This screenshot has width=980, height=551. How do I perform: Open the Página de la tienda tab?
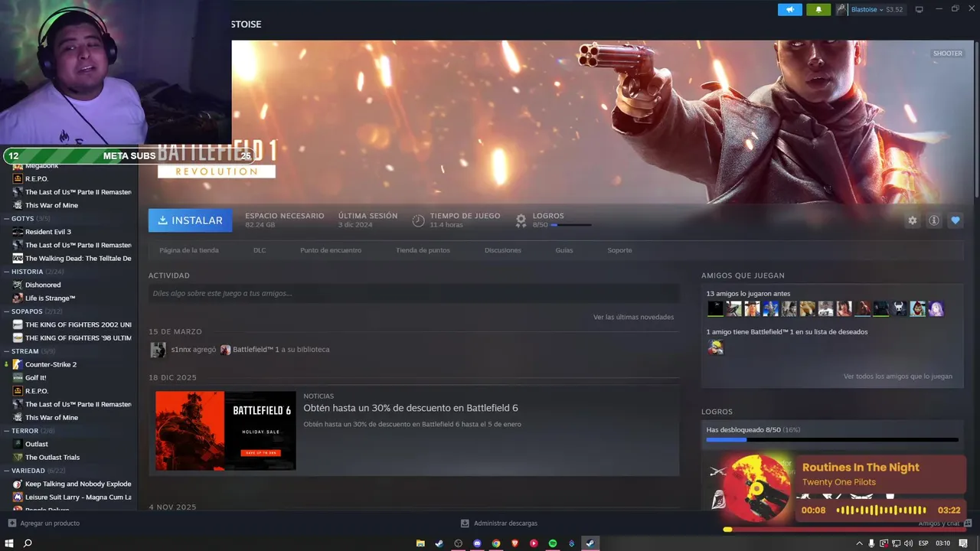pos(189,250)
